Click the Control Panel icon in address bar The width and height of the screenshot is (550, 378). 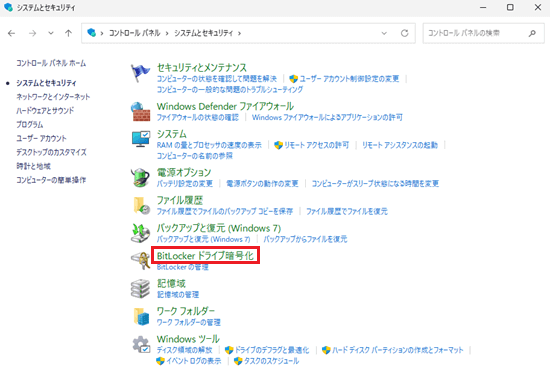point(92,33)
